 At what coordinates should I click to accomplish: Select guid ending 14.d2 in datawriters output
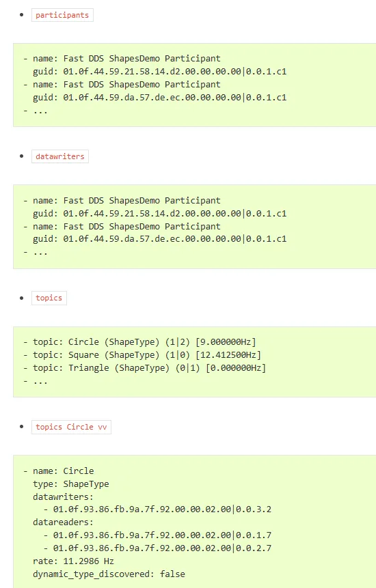(175, 213)
